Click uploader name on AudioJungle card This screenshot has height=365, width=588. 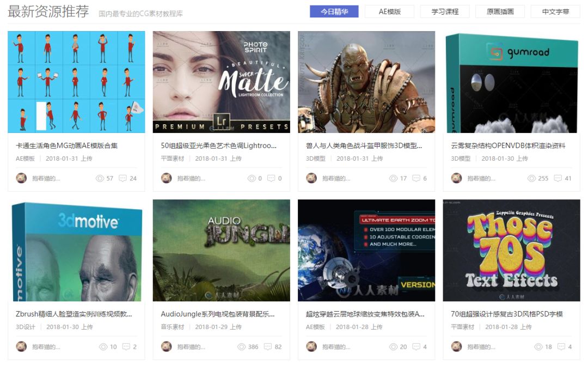[x=191, y=347]
